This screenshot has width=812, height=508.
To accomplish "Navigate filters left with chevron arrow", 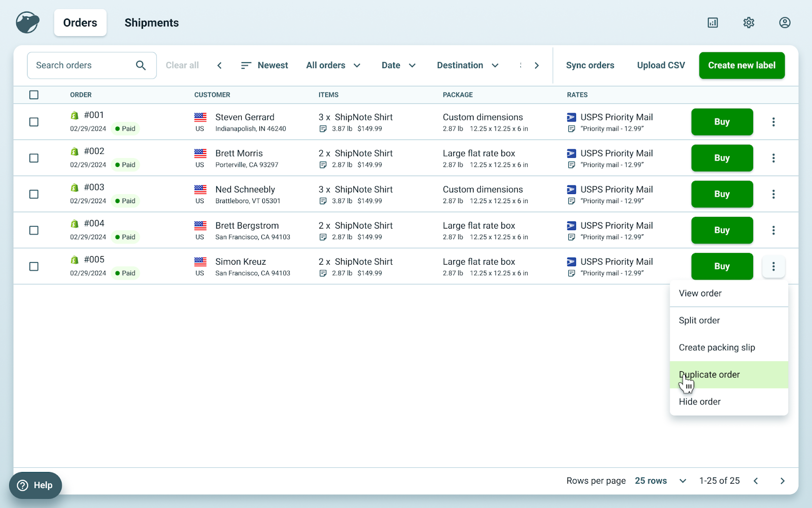I will coord(219,65).
